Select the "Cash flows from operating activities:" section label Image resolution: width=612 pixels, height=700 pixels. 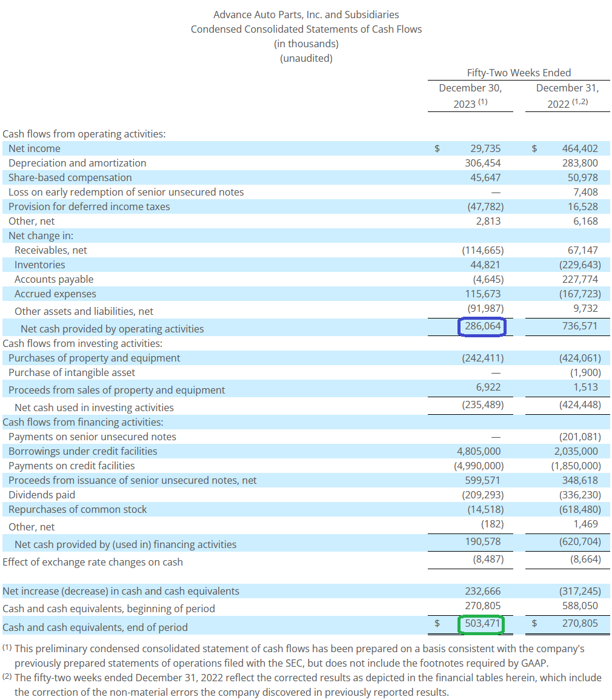pyautogui.click(x=84, y=134)
